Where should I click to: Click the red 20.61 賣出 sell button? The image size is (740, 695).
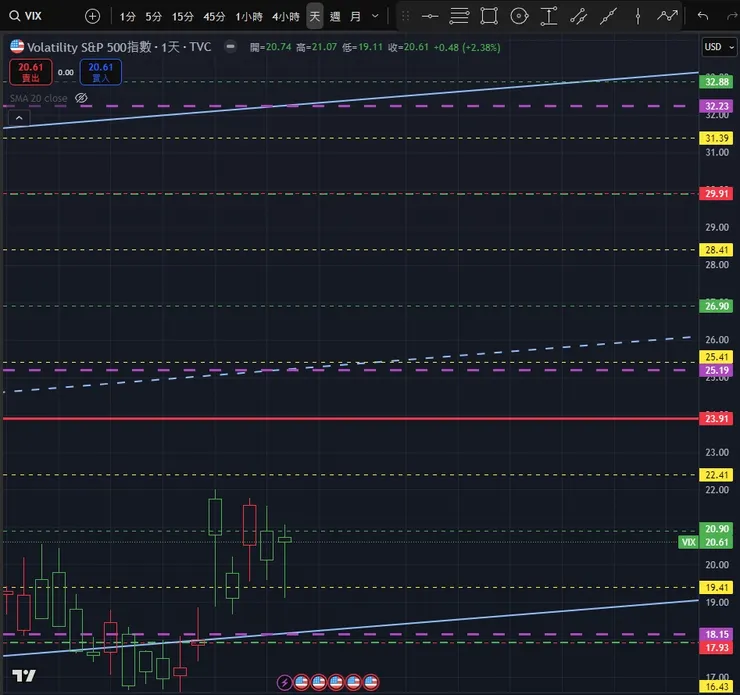tap(31, 72)
